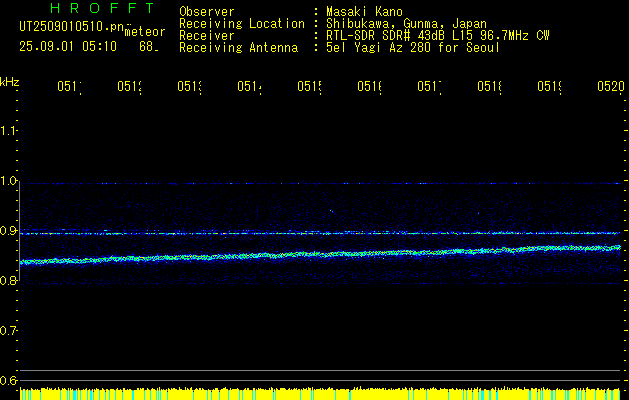629x400 pixels.
Task: Click the green HROFFT title text
Action: [103, 8]
